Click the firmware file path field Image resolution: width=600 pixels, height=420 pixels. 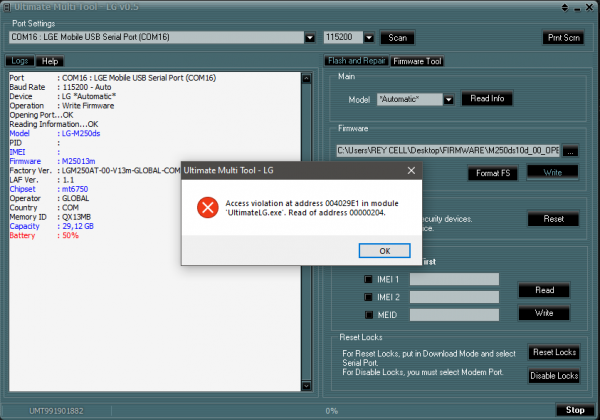tap(448, 150)
